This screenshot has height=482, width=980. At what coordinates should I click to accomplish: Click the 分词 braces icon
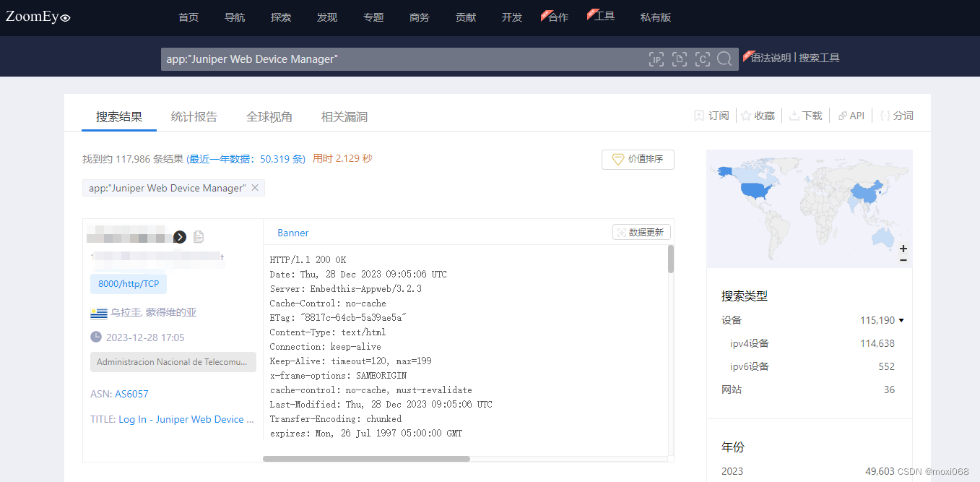coord(885,116)
